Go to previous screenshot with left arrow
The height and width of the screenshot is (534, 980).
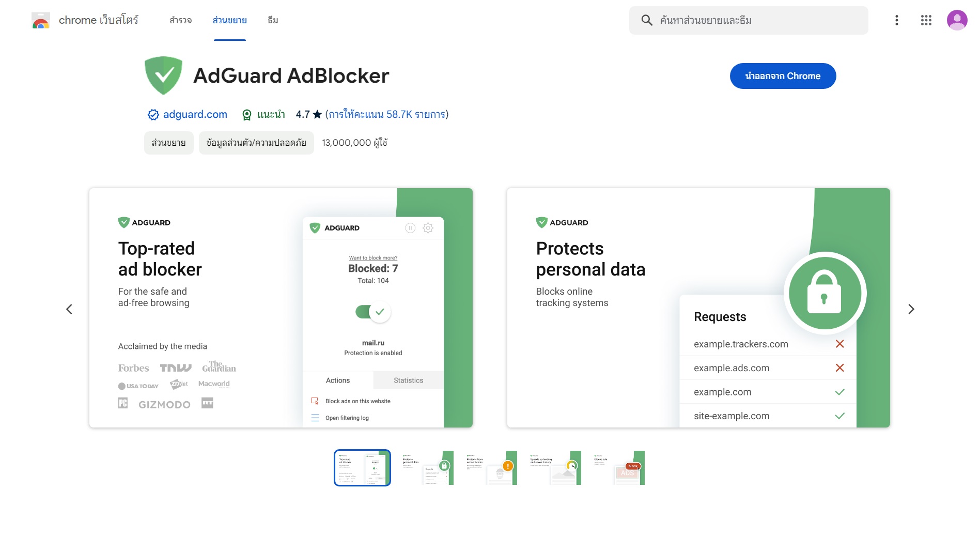click(x=69, y=309)
